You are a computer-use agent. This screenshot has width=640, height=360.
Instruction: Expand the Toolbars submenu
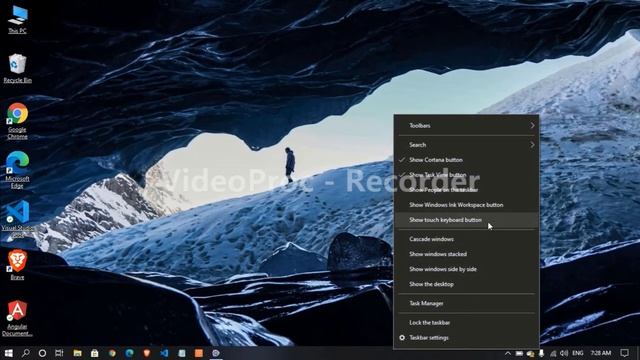[x=466, y=126]
